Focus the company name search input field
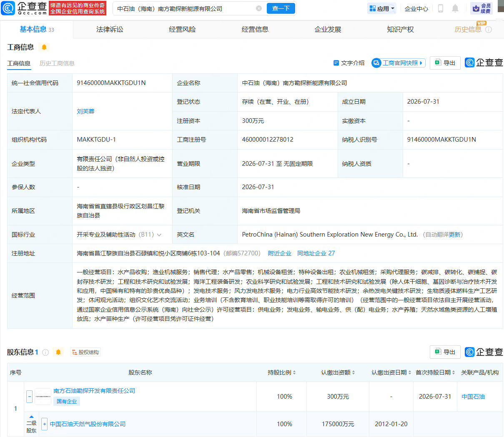504x437 pixels. 184,8
